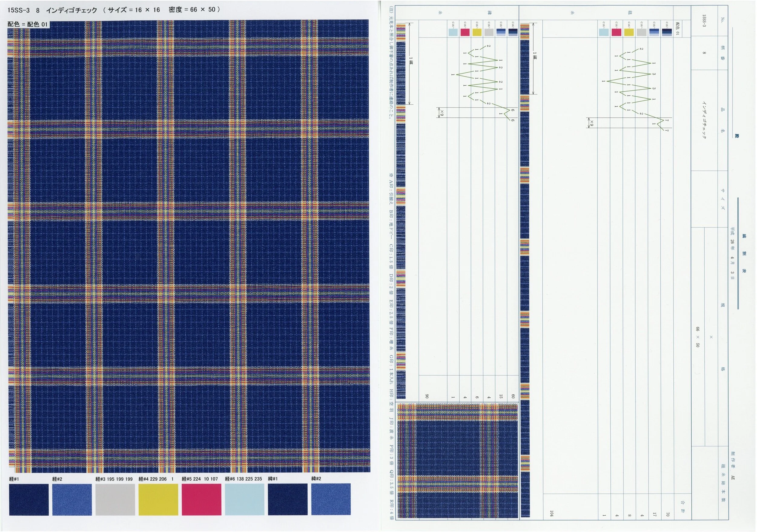Select the 経#2 blue color swatch

tap(72, 499)
